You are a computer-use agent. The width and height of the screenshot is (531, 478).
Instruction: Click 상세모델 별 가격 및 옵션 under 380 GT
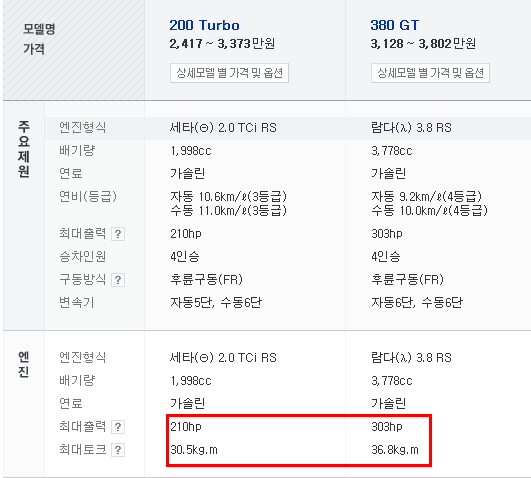coord(430,73)
